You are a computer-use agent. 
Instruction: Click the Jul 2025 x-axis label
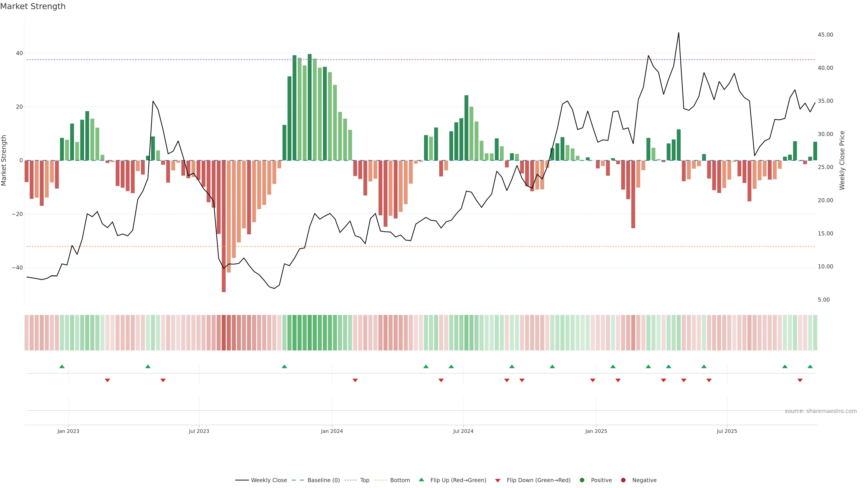coord(727,431)
